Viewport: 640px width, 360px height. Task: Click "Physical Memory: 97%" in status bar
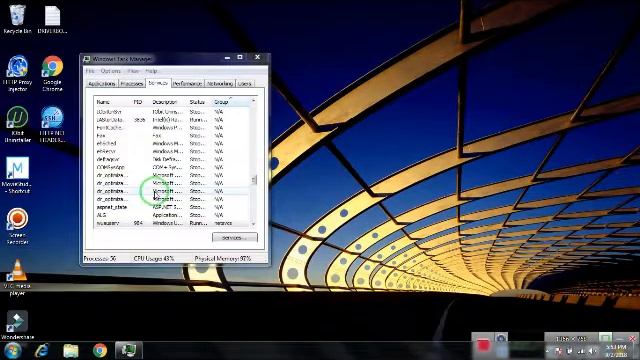pos(223,259)
